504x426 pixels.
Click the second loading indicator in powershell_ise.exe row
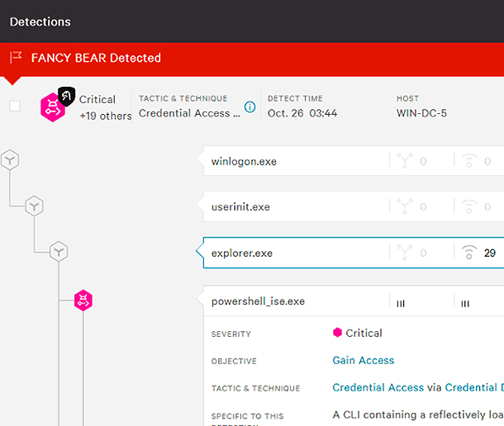(x=465, y=304)
